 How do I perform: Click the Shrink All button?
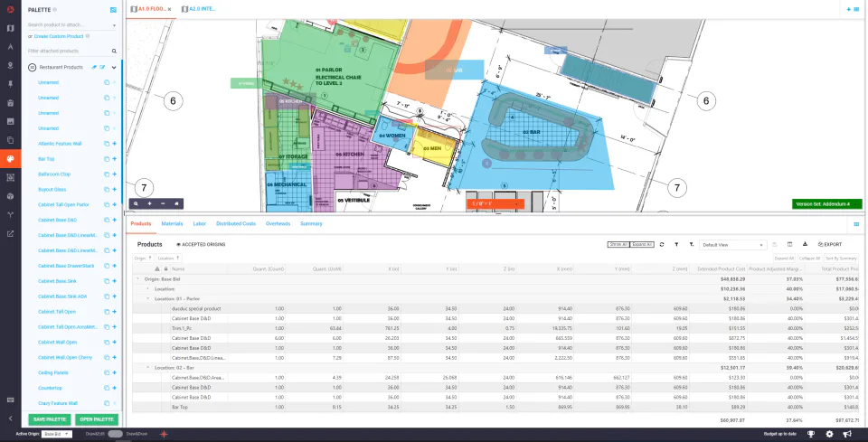pyautogui.click(x=618, y=245)
